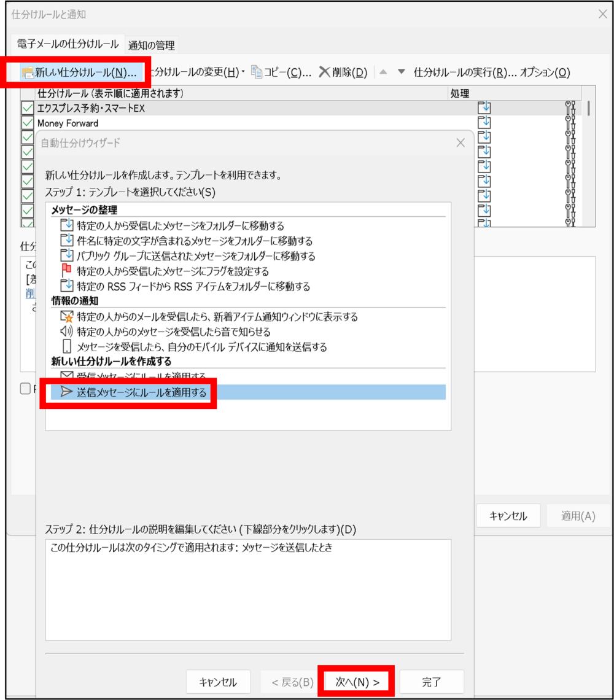Select the sound notification template speaker icon
Screen dimensions: 614x700
[67, 332]
